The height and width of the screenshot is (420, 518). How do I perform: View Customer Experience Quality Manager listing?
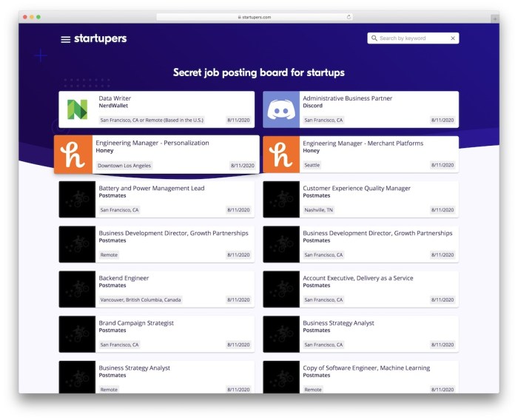tap(356, 189)
